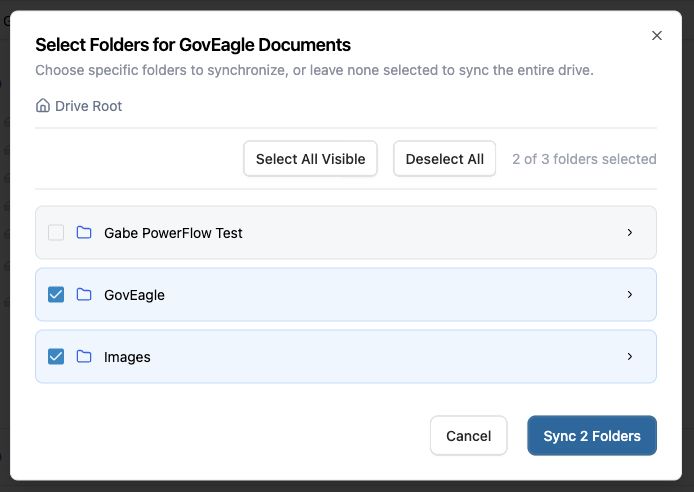Click the folder icon for Images
Image resolution: width=694 pixels, height=492 pixels.
tap(84, 356)
